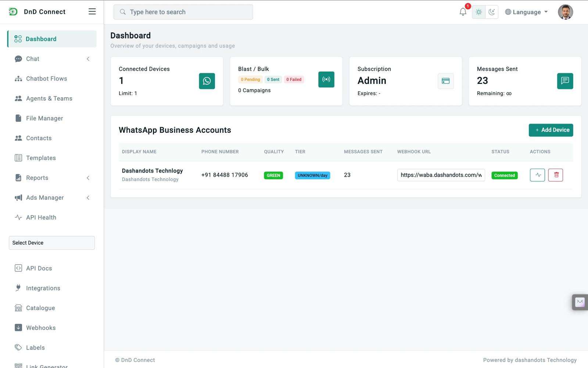
Task: Open the floating chat widget
Action: [x=580, y=302]
